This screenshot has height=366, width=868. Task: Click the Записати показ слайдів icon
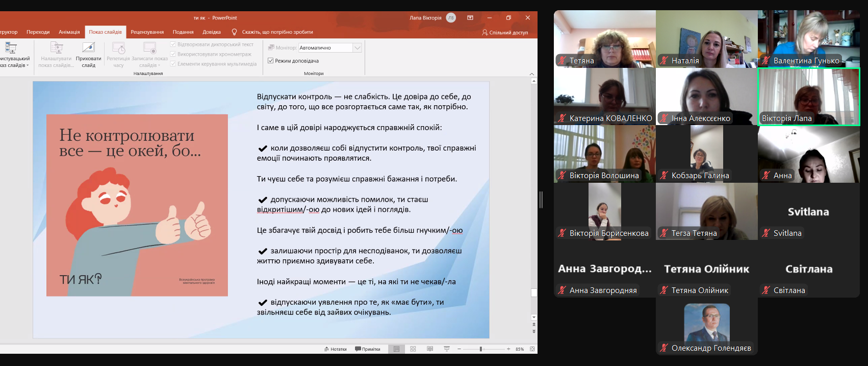click(149, 48)
